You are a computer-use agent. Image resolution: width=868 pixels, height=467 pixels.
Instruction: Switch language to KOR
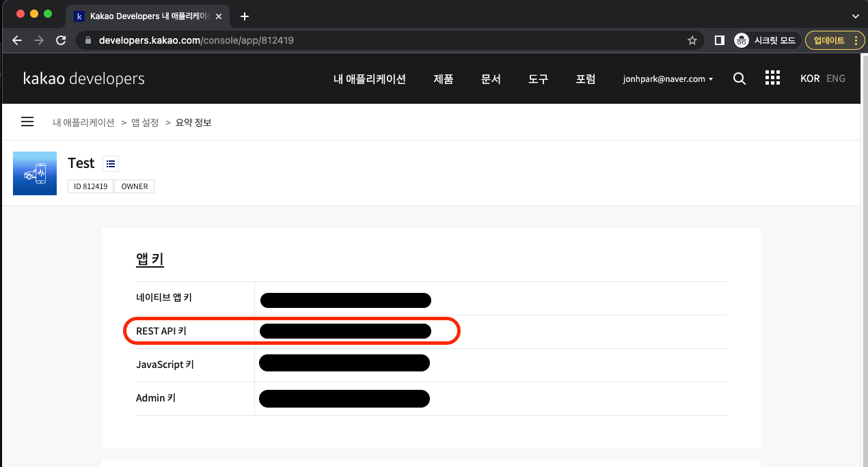[x=810, y=79]
